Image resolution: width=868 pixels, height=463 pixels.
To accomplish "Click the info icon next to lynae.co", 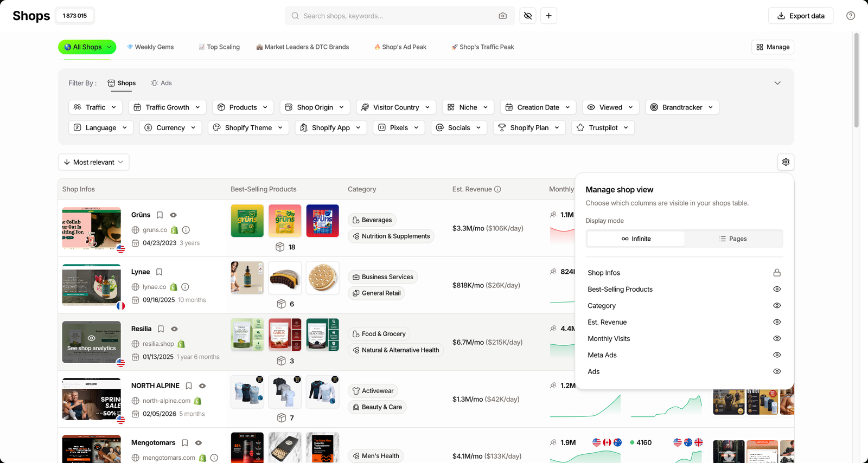I will 185,287.
